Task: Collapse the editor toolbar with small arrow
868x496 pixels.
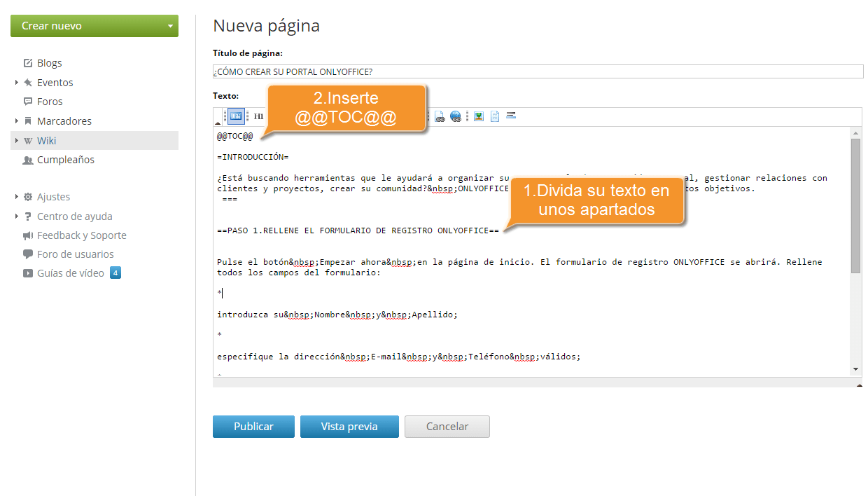Action: tap(217, 123)
